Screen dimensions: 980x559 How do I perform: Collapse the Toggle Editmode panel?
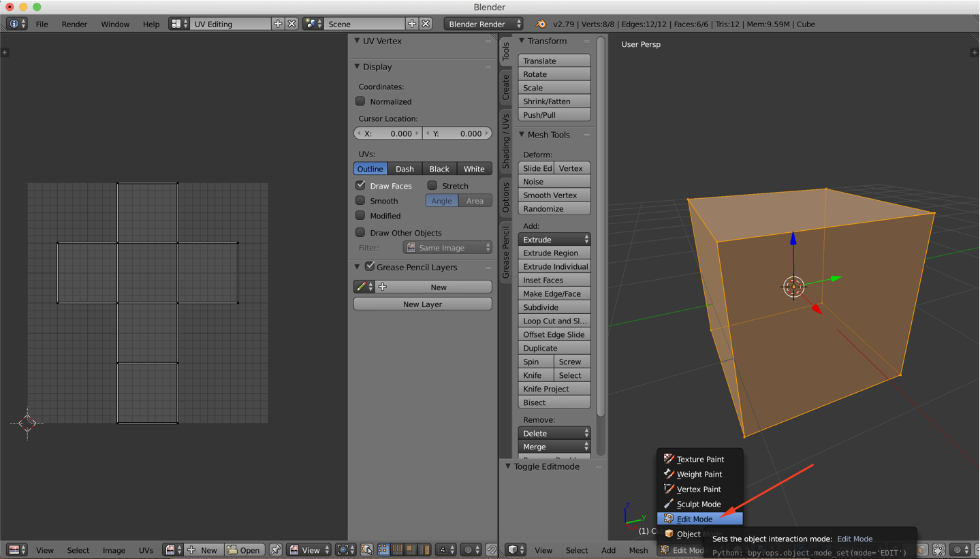coord(508,466)
